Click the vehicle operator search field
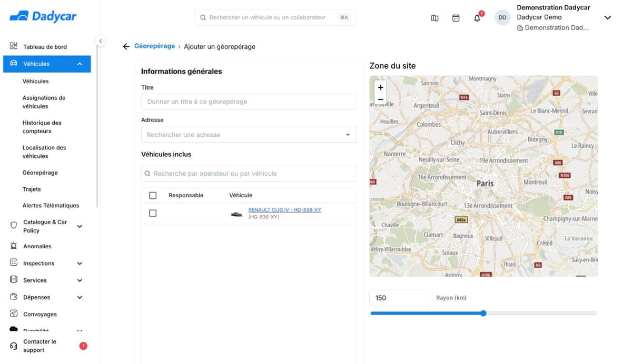The width and height of the screenshot is (632, 364). point(249,173)
